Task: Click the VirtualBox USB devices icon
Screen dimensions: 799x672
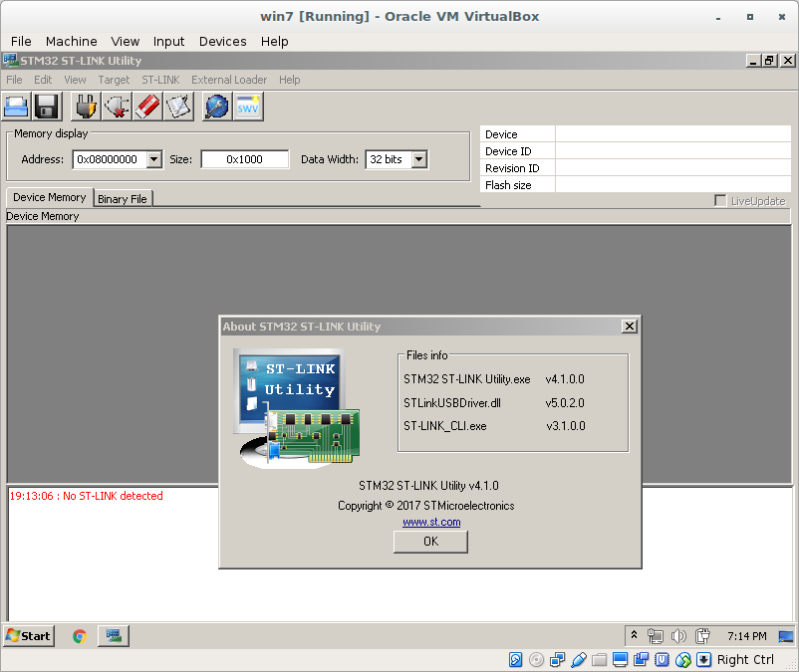Action: [579, 660]
